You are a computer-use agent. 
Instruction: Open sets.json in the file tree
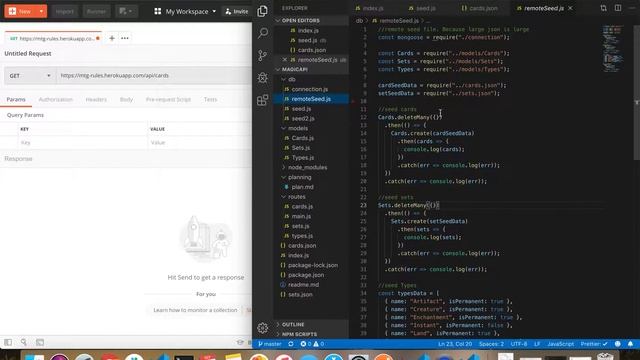tap(300, 295)
